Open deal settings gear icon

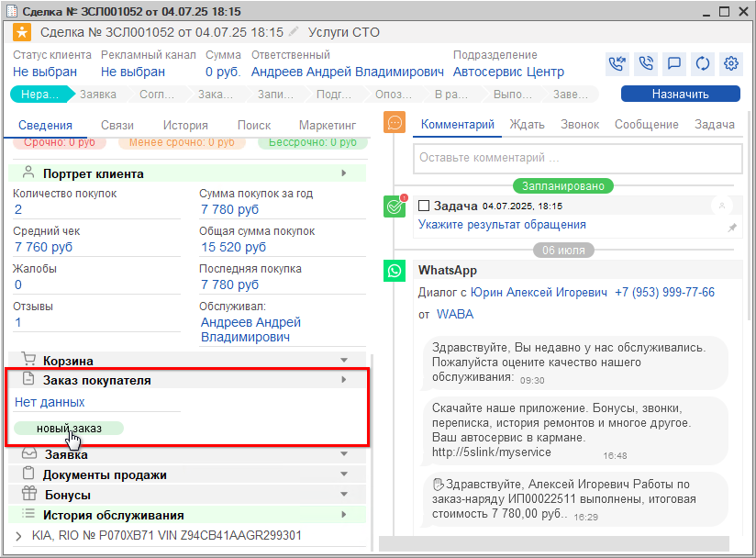click(x=731, y=63)
